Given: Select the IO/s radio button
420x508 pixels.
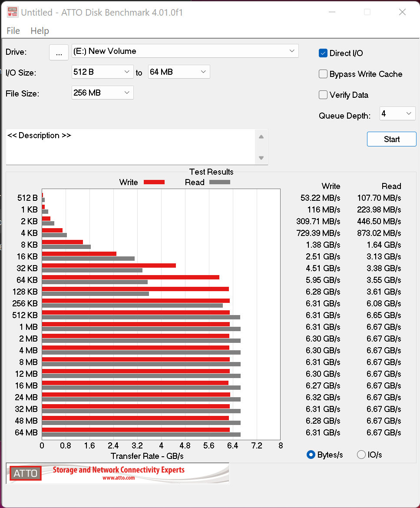Looking at the screenshot, I should tap(361, 455).
